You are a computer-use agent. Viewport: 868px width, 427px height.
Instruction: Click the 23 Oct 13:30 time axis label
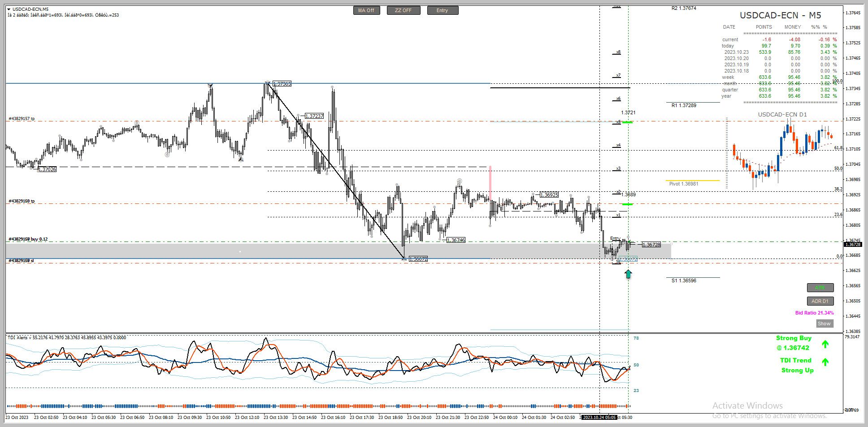(x=276, y=417)
